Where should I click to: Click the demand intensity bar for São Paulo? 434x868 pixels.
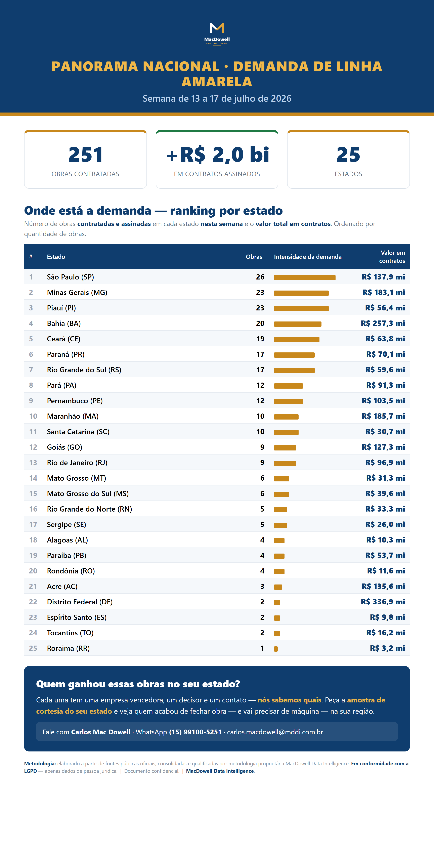[305, 278]
